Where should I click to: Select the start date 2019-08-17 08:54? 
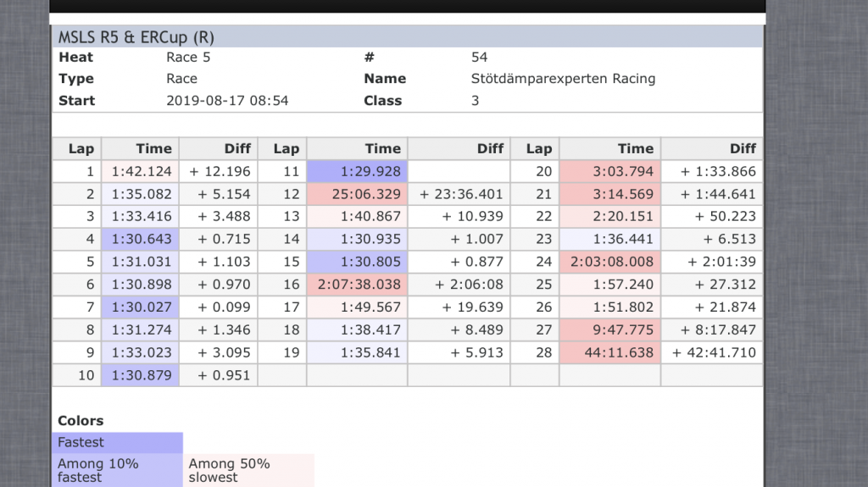point(227,101)
